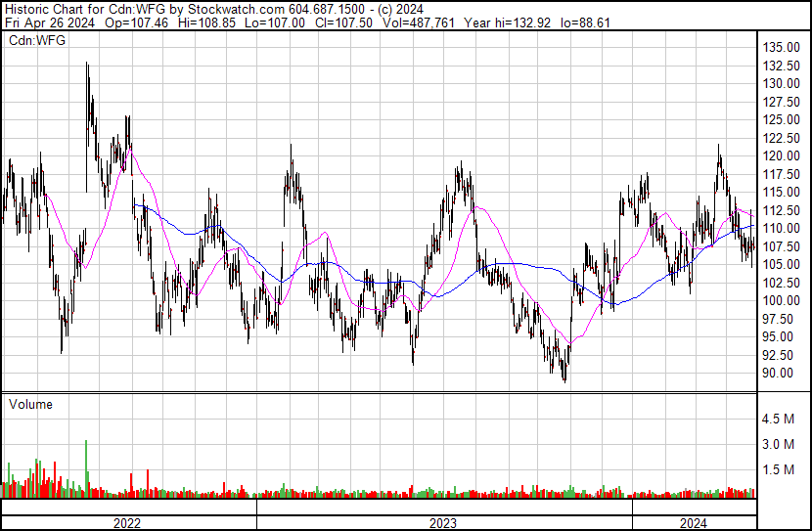Click the Cdn:WFG symbol label in chart
812x531 pixels.
point(36,41)
